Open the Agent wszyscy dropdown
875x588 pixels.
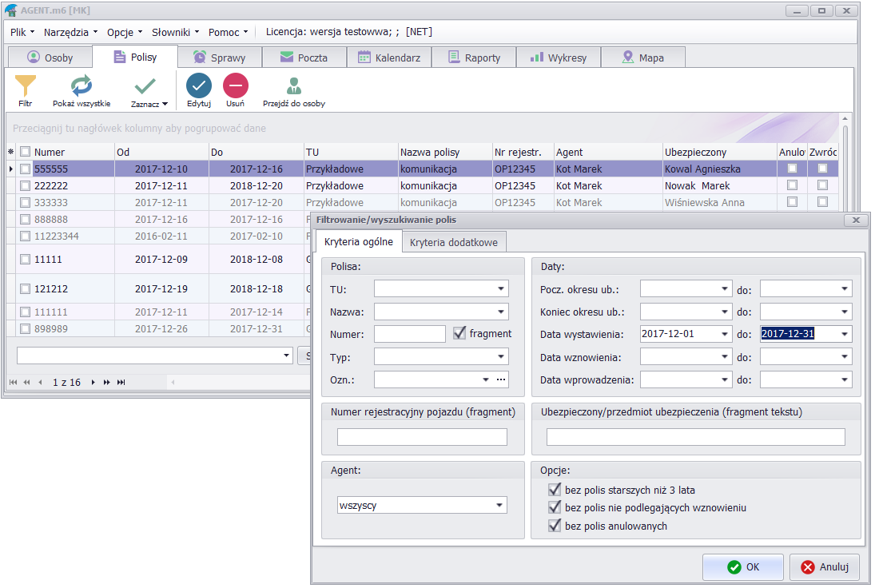[499, 506]
